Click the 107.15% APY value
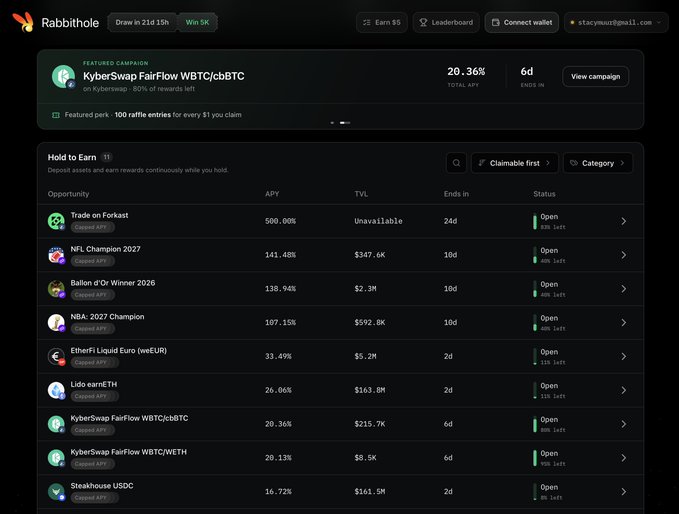This screenshot has height=514, width=679. [x=280, y=323]
